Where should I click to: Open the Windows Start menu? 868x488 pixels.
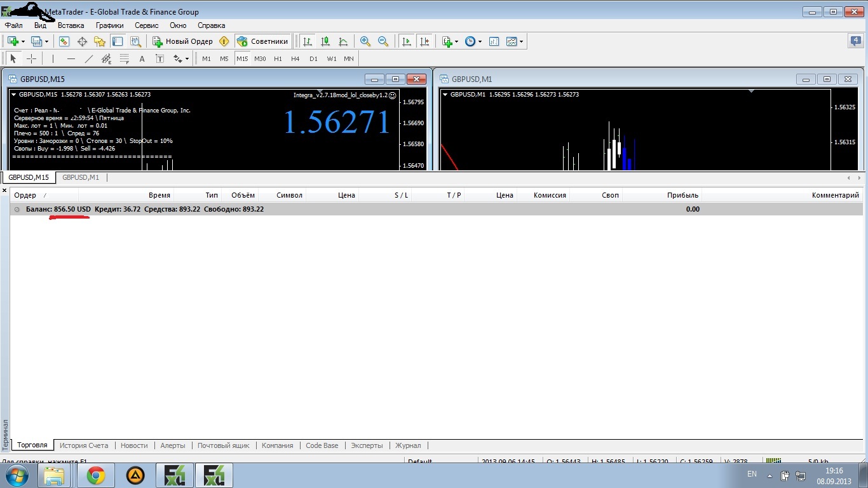point(16,475)
